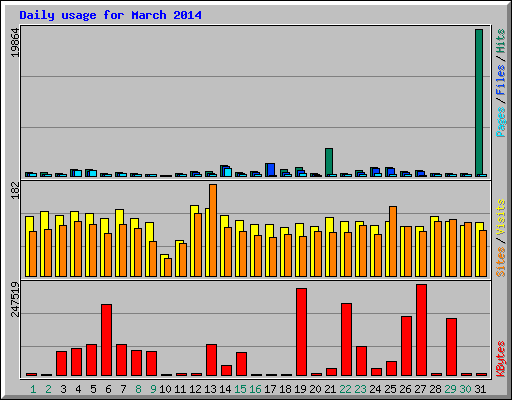Viewport: 512px width, 400px height.
Task: Click the day 19 axis label
Action: pos(300,389)
